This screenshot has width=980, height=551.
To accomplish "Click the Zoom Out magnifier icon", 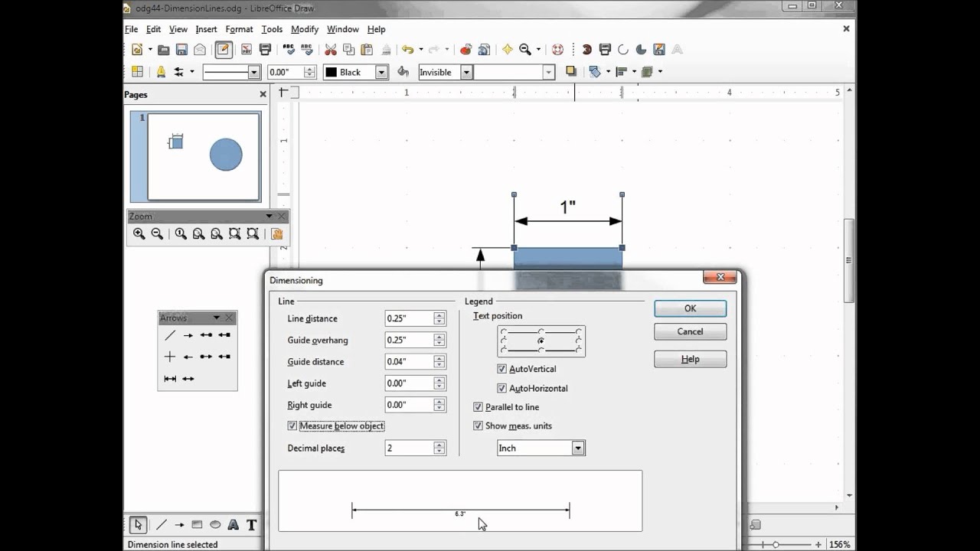I will 157,234.
